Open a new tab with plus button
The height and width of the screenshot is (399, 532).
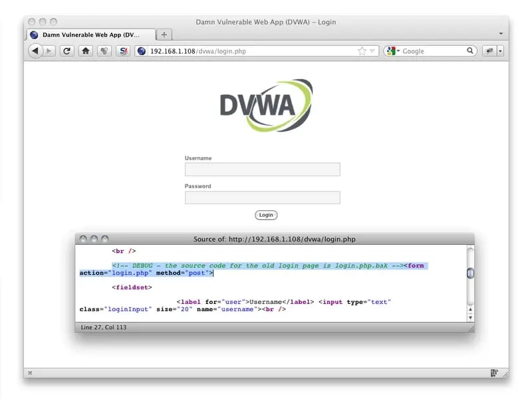(x=164, y=35)
